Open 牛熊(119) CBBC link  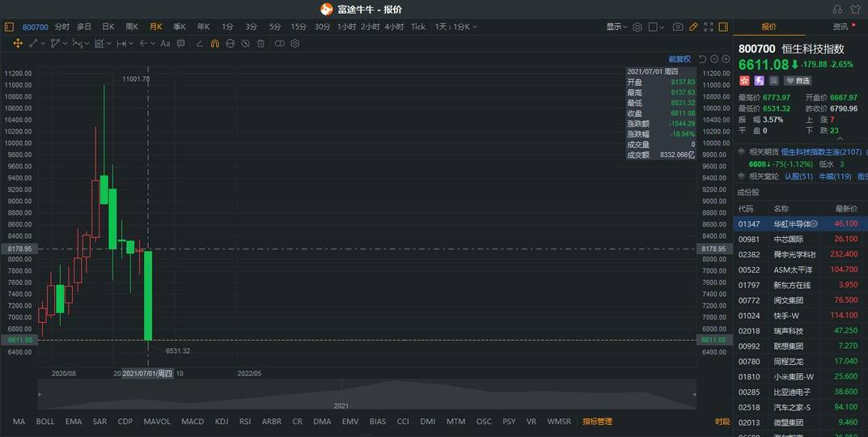click(x=835, y=176)
